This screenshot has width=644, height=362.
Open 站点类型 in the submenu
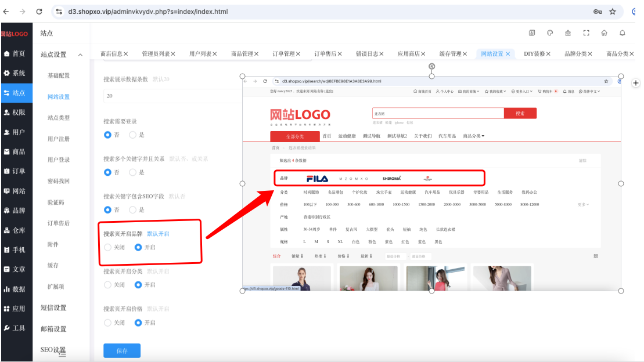(59, 118)
